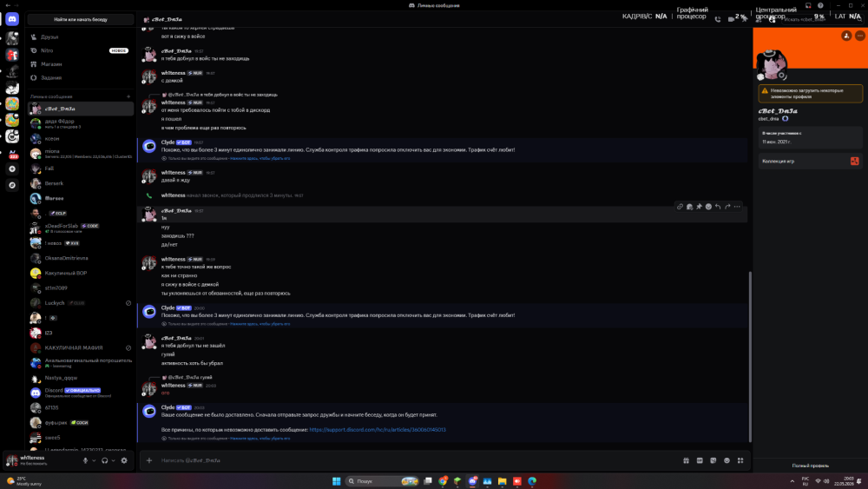Click the taskbar search box Поиск
Screen dimensions: 868x489
tap(383, 481)
